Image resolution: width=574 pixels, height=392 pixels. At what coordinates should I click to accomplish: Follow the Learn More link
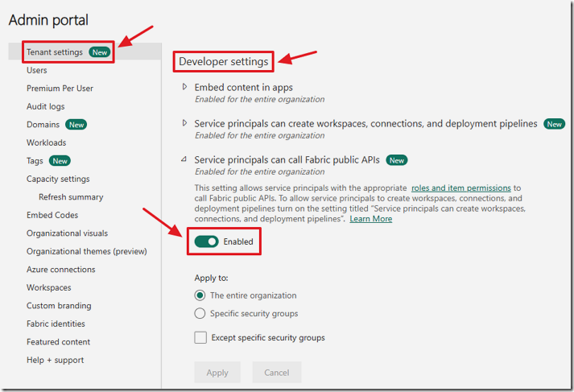(371, 219)
